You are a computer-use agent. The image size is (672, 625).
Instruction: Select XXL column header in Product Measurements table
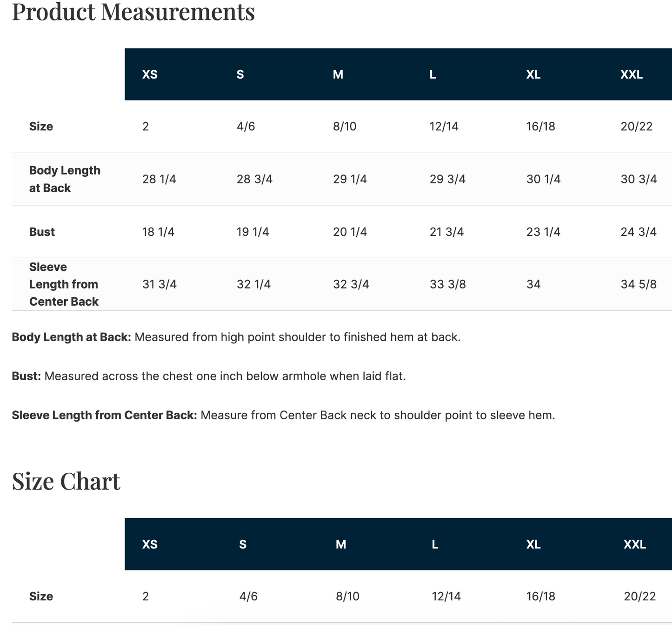631,74
